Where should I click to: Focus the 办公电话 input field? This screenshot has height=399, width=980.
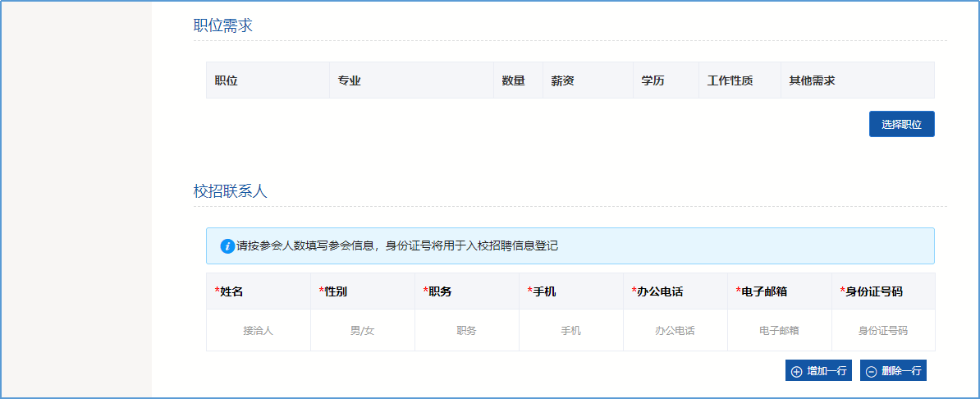click(x=675, y=330)
